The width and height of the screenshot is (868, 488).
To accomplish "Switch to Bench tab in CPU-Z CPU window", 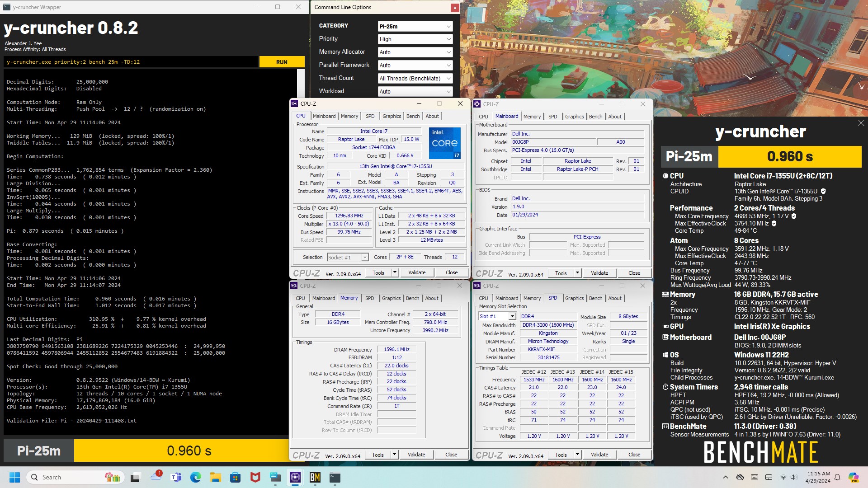I will click(x=413, y=116).
